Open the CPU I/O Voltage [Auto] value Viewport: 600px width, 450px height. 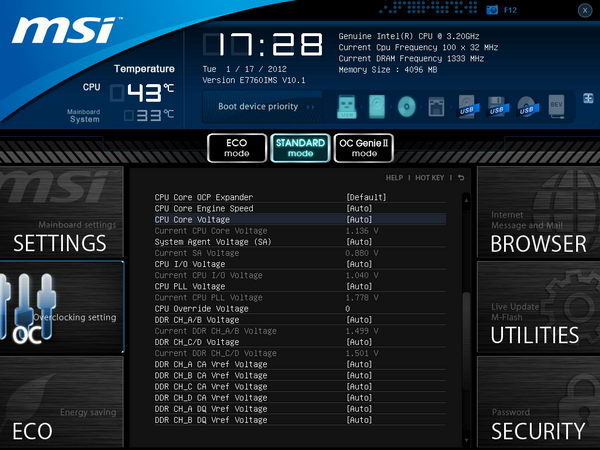pos(359,264)
